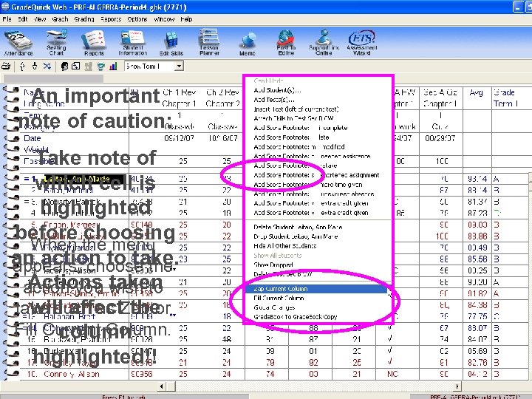Image resolution: width=532 pixels, height=399 pixels.
Task: Click the black head silhouette icon
Action: click(x=64, y=66)
